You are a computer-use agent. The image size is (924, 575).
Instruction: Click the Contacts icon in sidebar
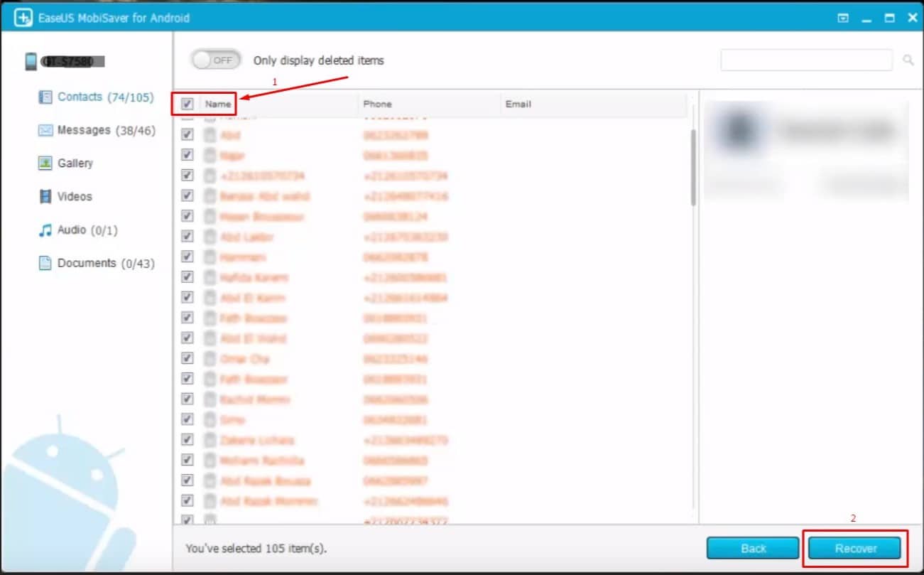tap(45, 97)
